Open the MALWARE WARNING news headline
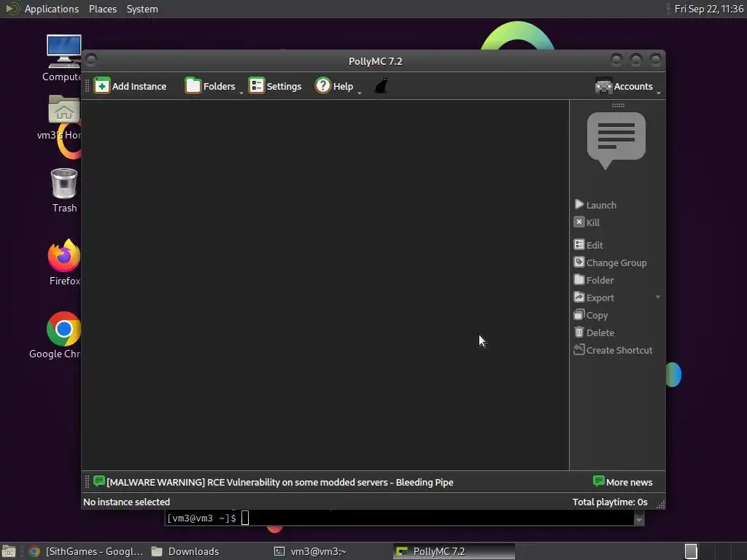 274,482
